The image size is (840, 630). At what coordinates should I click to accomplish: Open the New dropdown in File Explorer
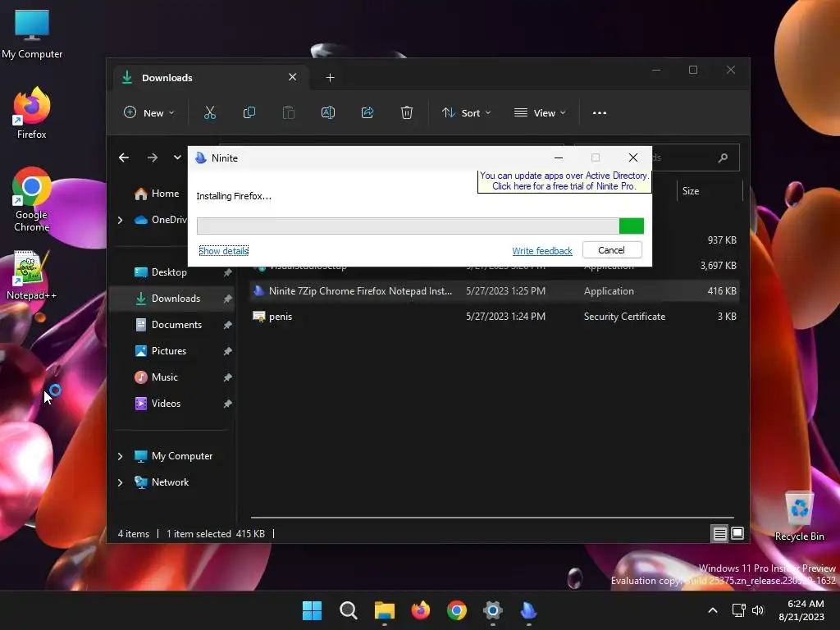coord(149,113)
